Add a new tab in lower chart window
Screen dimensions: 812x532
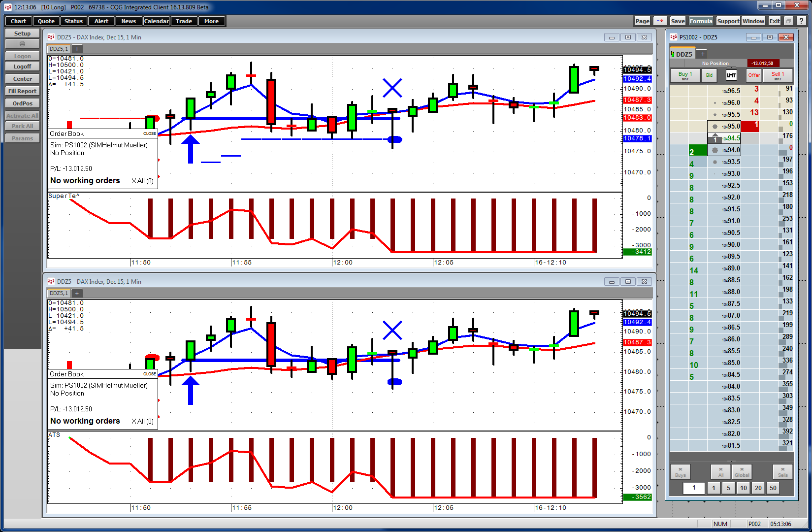point(77,293)
